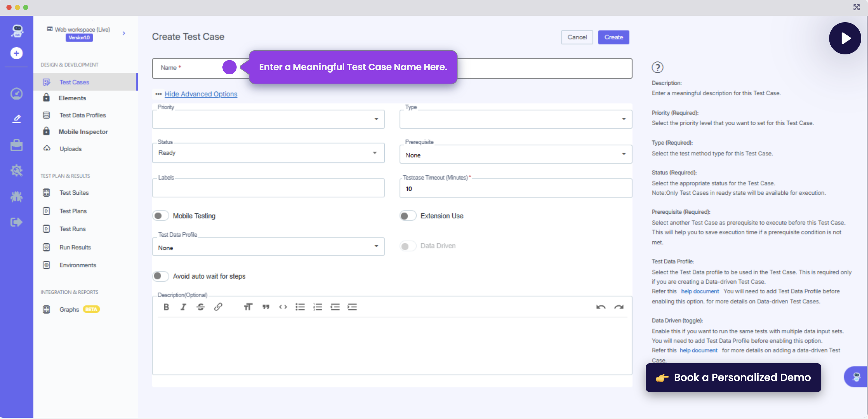The width and height of the screenshot is (868, 419).
Task: Click the Create button
Action: tap(613, 37)
